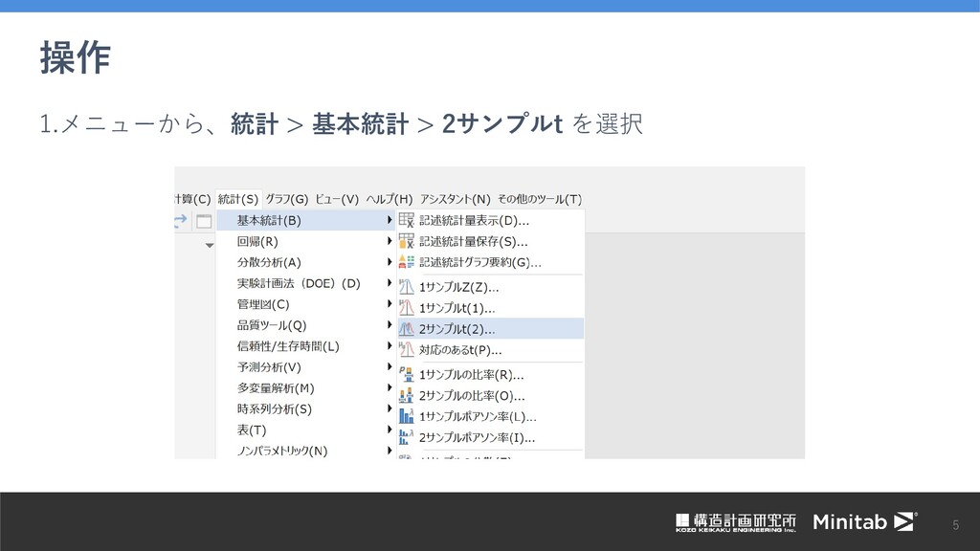Expand the 回帰(R) submenu arrow

pyautogui.click(x=389, y=241)
